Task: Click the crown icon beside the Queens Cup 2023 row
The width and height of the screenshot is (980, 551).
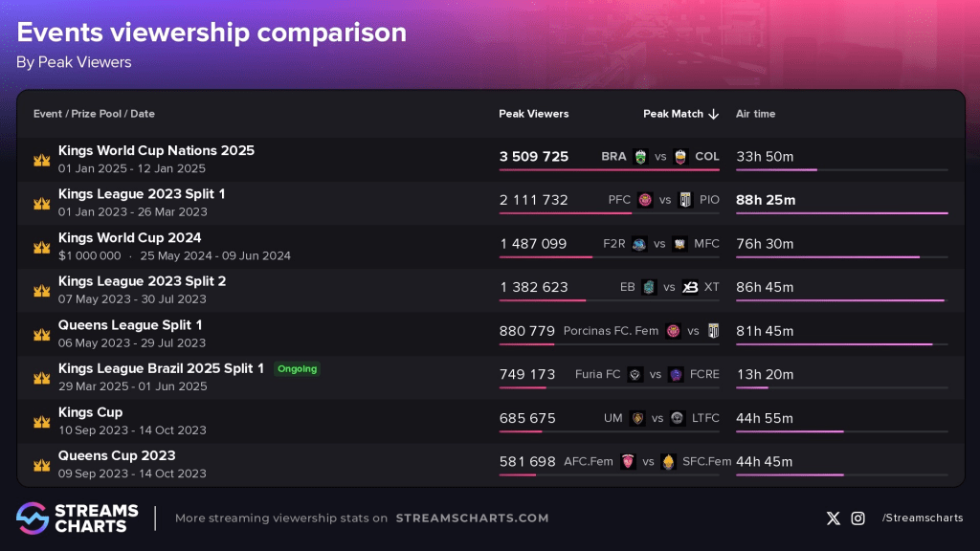Action: coord(42,465)
